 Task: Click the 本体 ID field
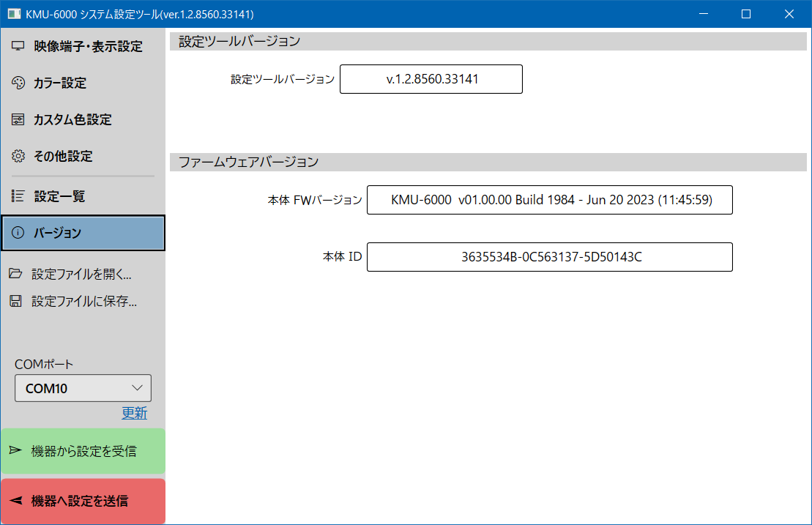click(549, 257)
